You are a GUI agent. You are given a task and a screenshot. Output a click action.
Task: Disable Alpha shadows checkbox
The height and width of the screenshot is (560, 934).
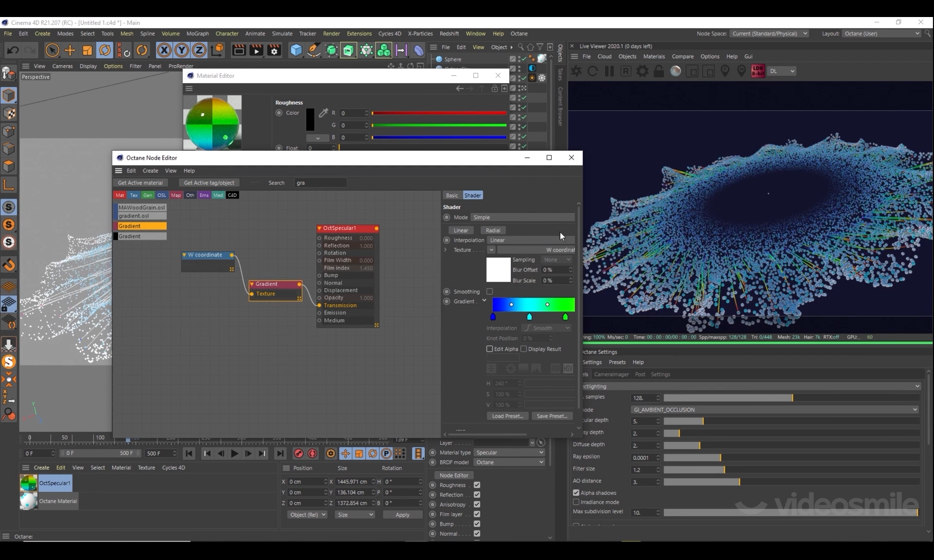tap(576, 493)
